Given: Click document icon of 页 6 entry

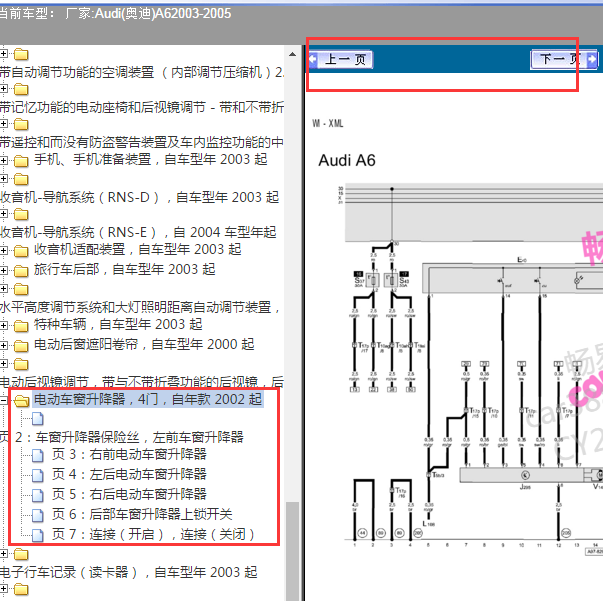Looking at the screenshot, I should click(x=38, y=515).
